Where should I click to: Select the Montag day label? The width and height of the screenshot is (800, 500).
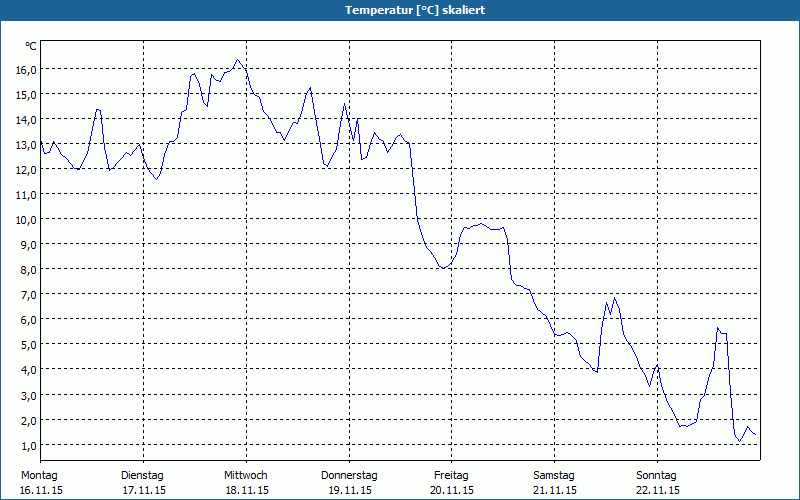pos(39,475)
